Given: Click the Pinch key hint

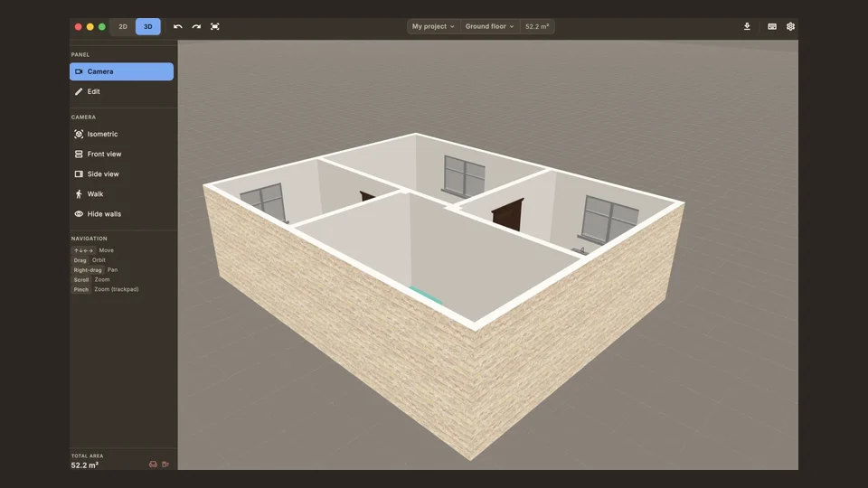Looking at the screenshot, I should click(80, 289).
